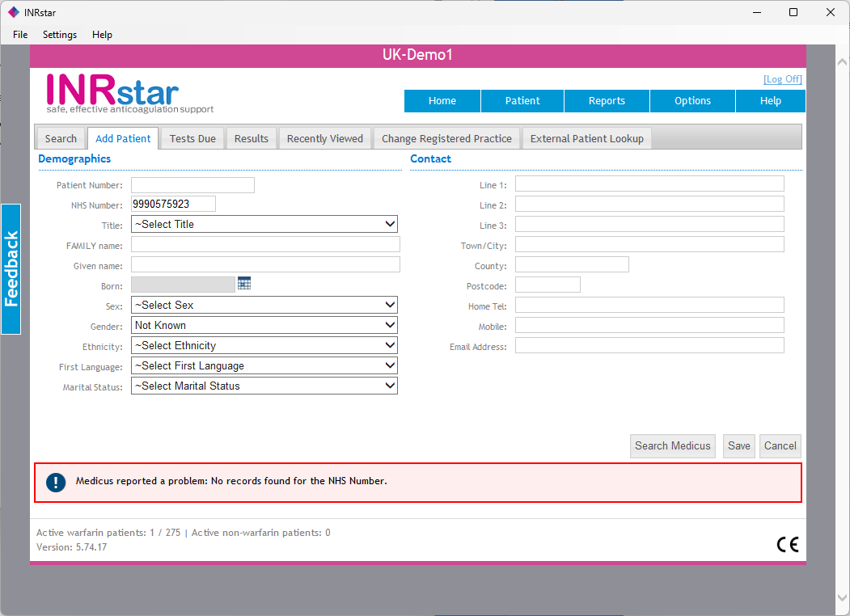
Task: Open the Gender dropdown showing Not Known
Action: click(x=264, y=325)
